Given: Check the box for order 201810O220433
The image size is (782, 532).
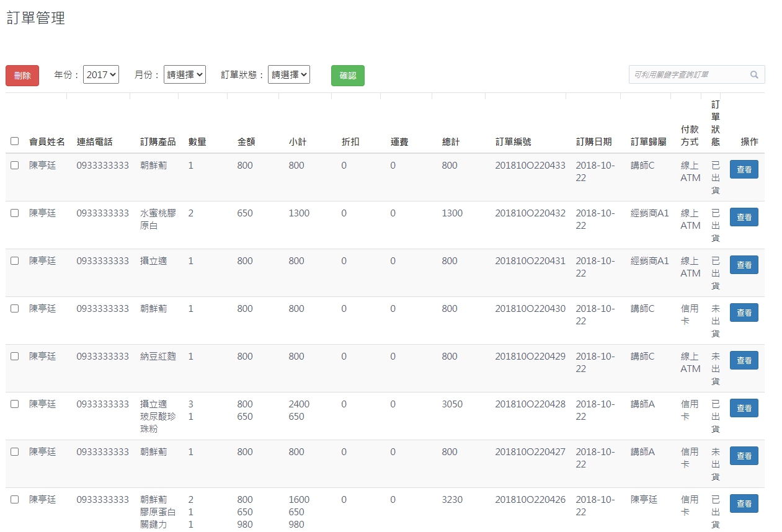Looking at the screenshot, I should point(15,165).
